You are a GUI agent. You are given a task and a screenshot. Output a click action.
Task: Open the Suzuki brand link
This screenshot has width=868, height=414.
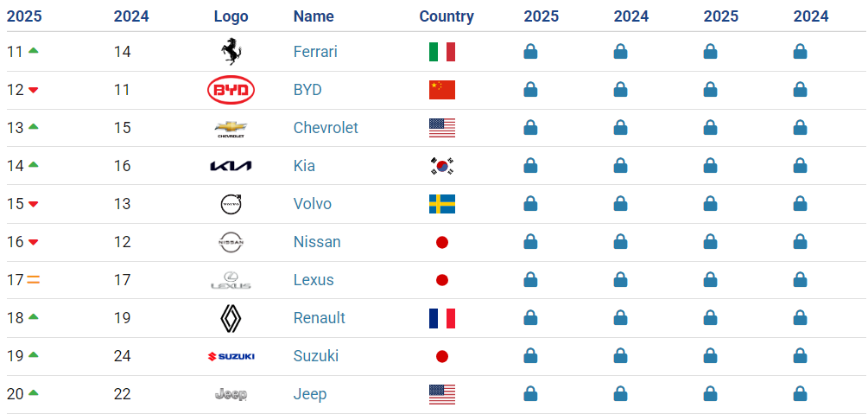tap(315, 356)
